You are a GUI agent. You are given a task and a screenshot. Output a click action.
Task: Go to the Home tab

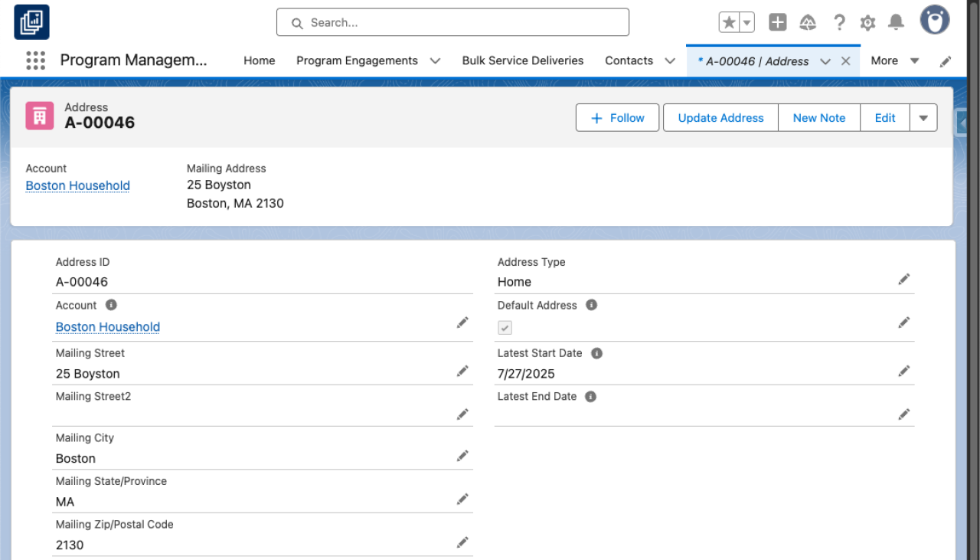click(260, 61)
